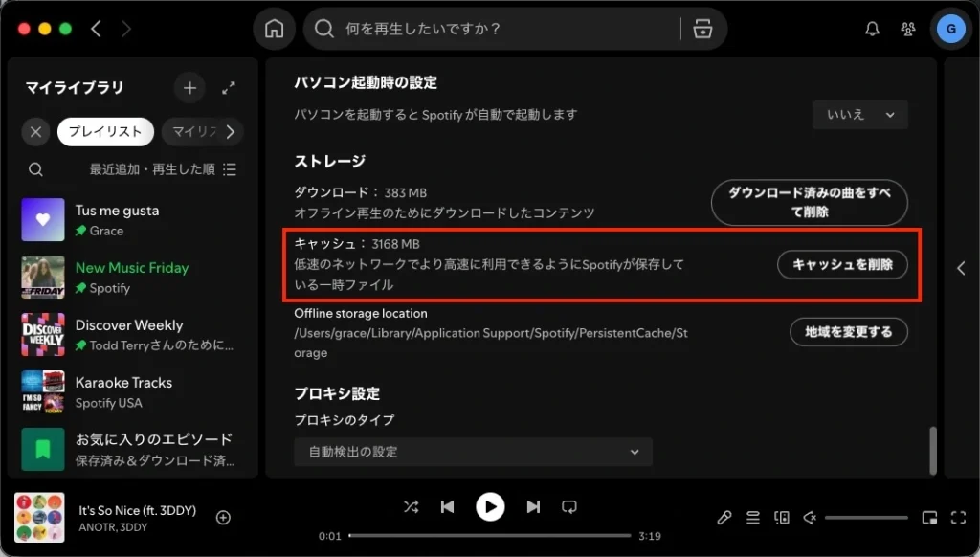Open the play queue
Image resolution: width=980 pixels, height=557 pixels.
[753, 518]
